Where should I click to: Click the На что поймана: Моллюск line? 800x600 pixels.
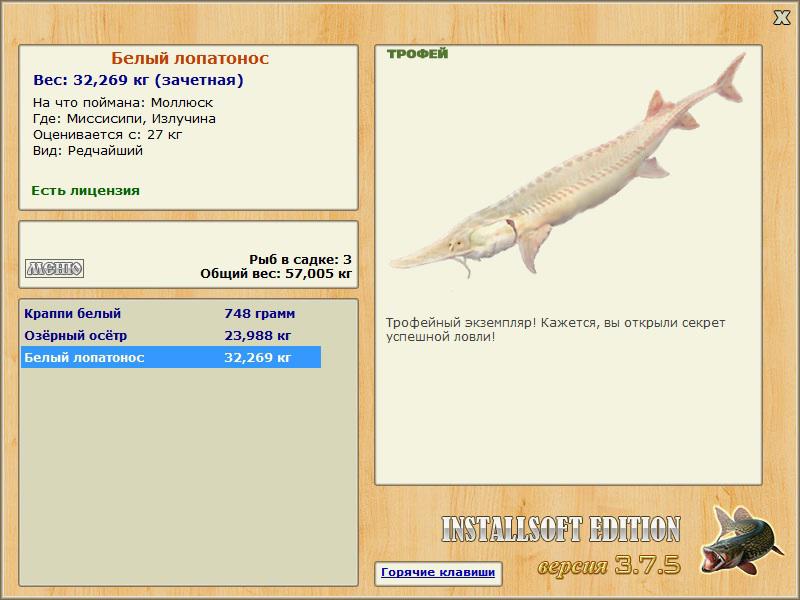tap(123, 103)
